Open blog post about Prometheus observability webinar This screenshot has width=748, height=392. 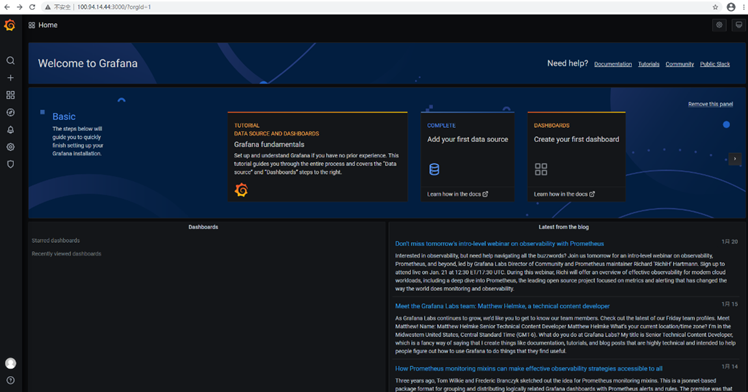click(499, 244)
